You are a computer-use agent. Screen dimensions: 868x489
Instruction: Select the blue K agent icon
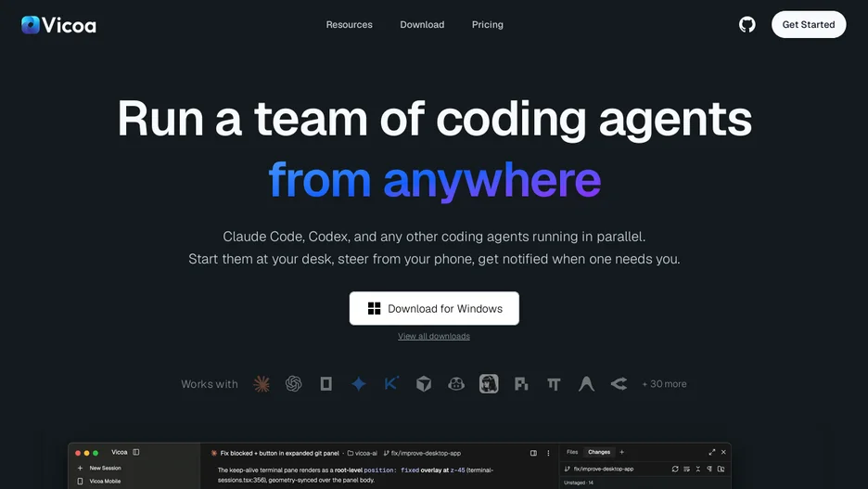point(390,383)
